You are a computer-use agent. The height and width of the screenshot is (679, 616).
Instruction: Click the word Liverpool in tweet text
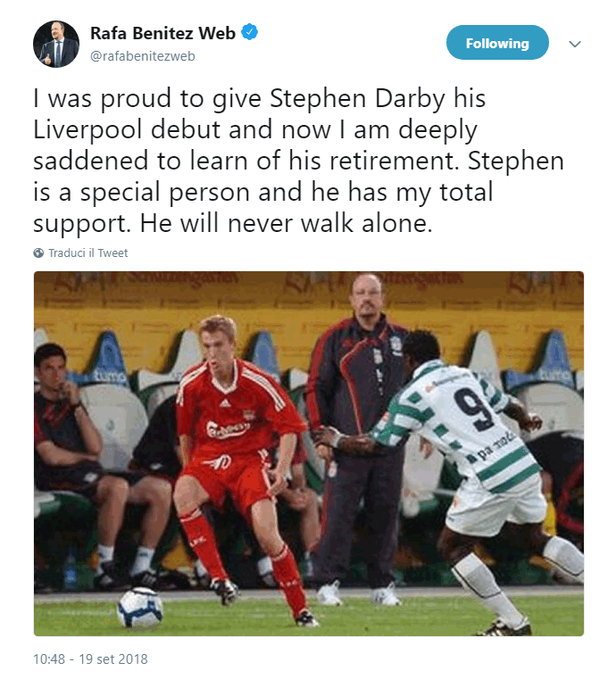pyautogui.click(x=87, y=130)
